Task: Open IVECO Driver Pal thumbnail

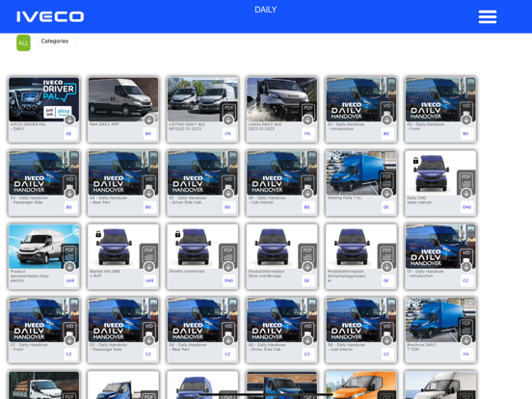Action: point(43,99)
